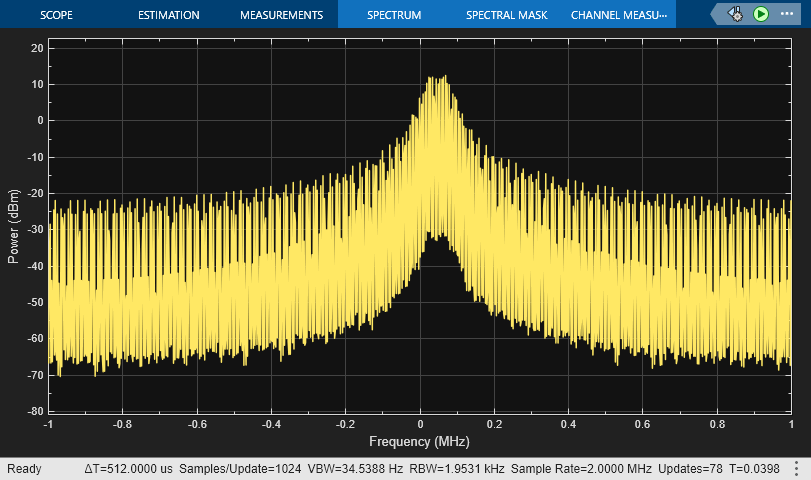
Task: Click the 0.6 frequency axis tick label
Action: pyautogui.click(x=642, y=424)
